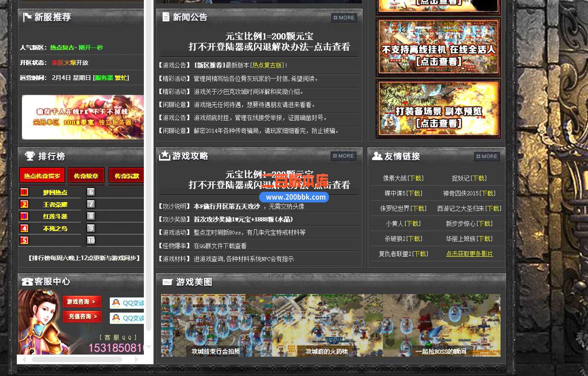Click gray rank badge number 9
Image resolution: width=588 pixels, height=376 pixels.
[x=91, y=228]
